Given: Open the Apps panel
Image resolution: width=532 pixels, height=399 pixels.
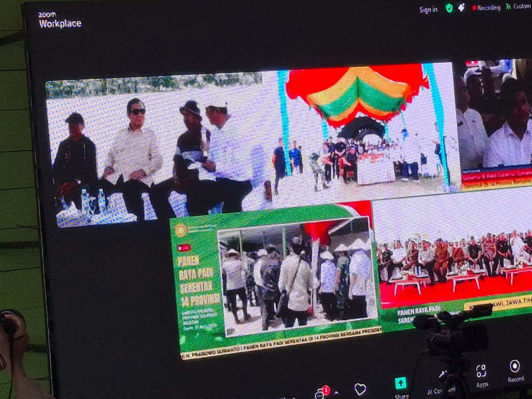Looking at the screenshot, I should (x=481, y=376).
